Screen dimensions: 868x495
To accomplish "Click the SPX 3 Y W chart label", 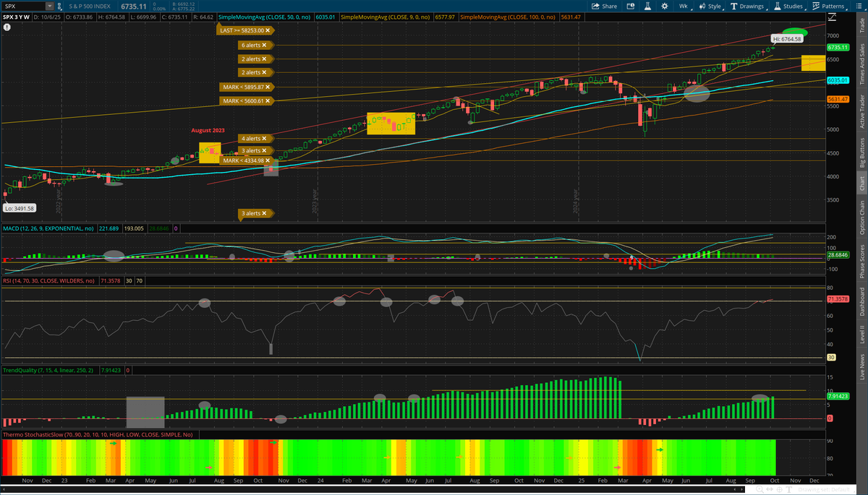I will (16, 17).
